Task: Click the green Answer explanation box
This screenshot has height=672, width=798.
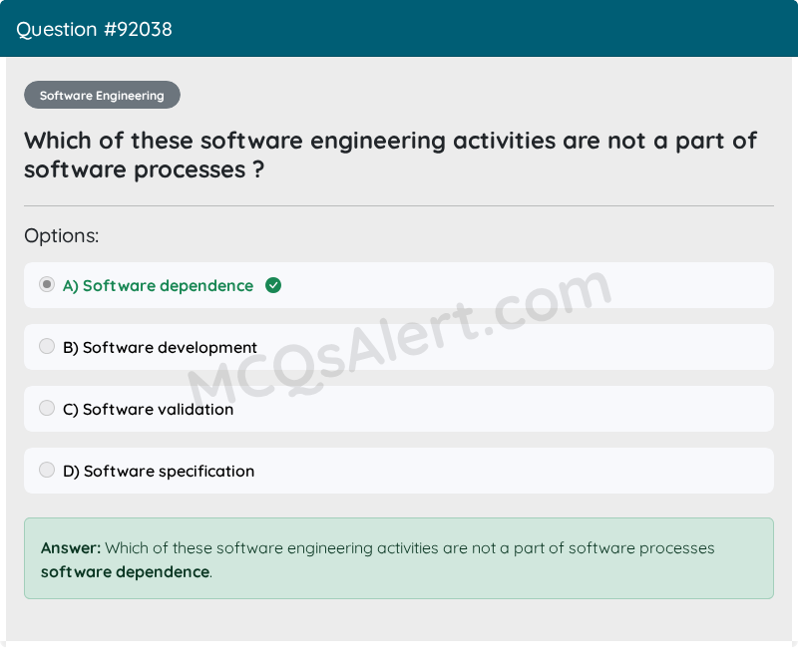Action: tap(399, 558)
